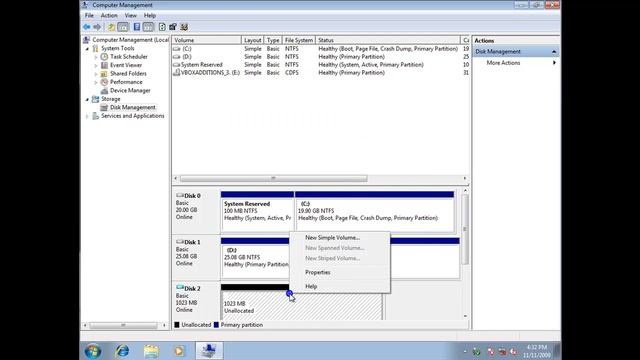The width and height of the screenshot is (640, 360).
Task: Toggle the Show/Hide Console Tree toolbar icon
Action: coord(123,27)
